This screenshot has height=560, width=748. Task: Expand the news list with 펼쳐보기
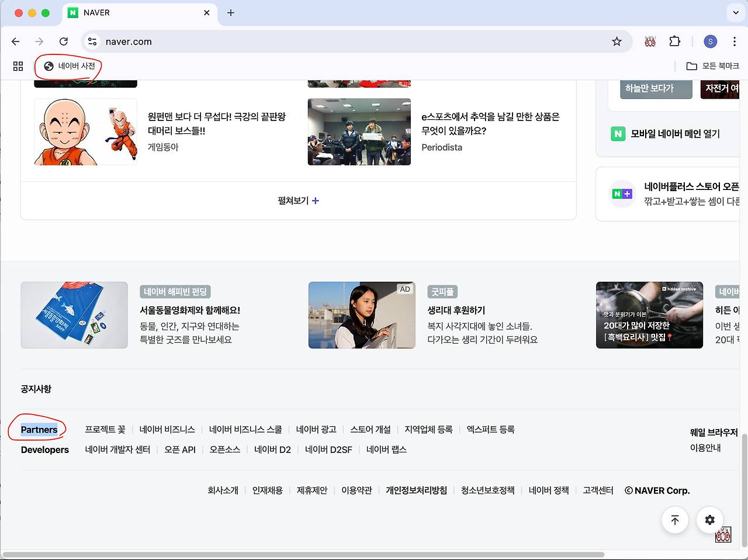pos(298,201)
